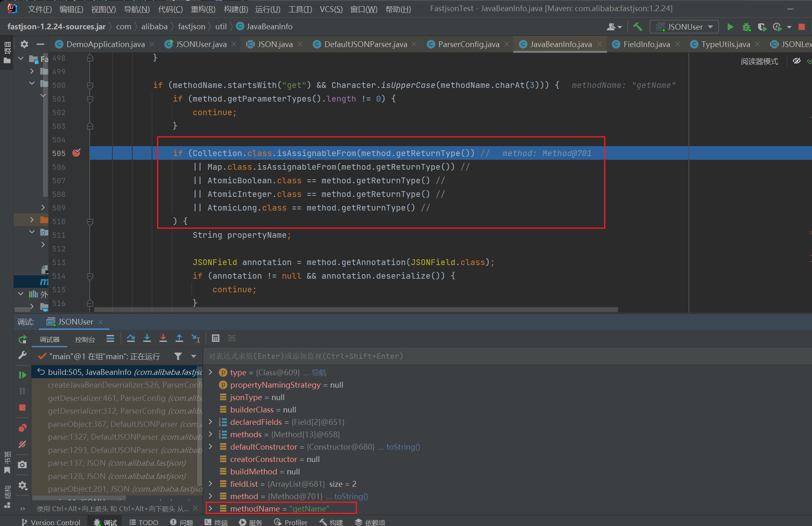Click the thread dump camera icon
Image resolution: width=812 pixels, height=526 pixels.
pos(22,465)
